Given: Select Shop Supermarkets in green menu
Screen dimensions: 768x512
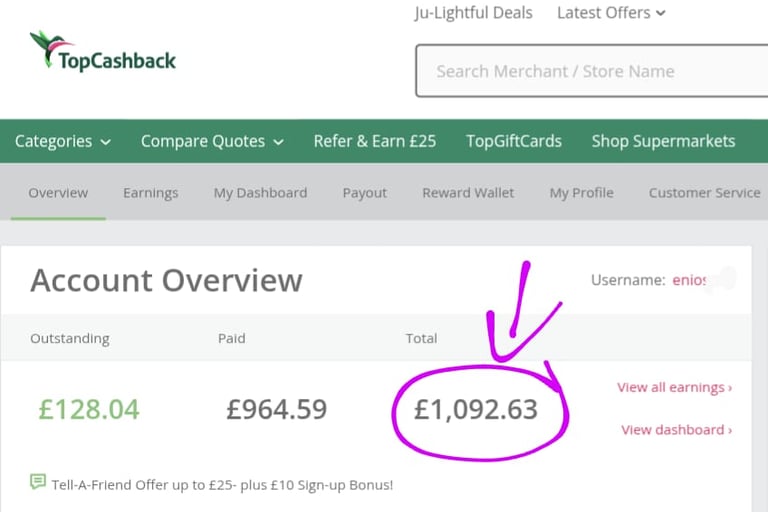Looking at the screenshot, I should click(x=663, y=141).
